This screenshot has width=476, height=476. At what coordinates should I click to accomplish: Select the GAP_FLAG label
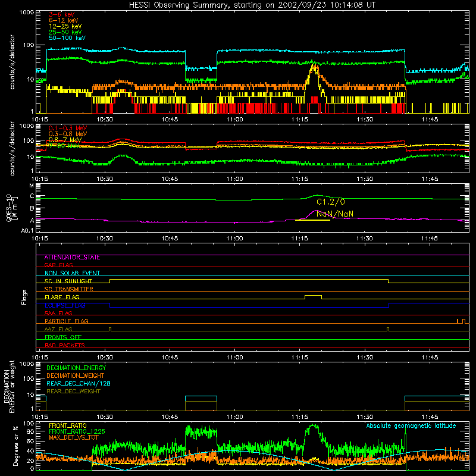[x=58, y=265]
